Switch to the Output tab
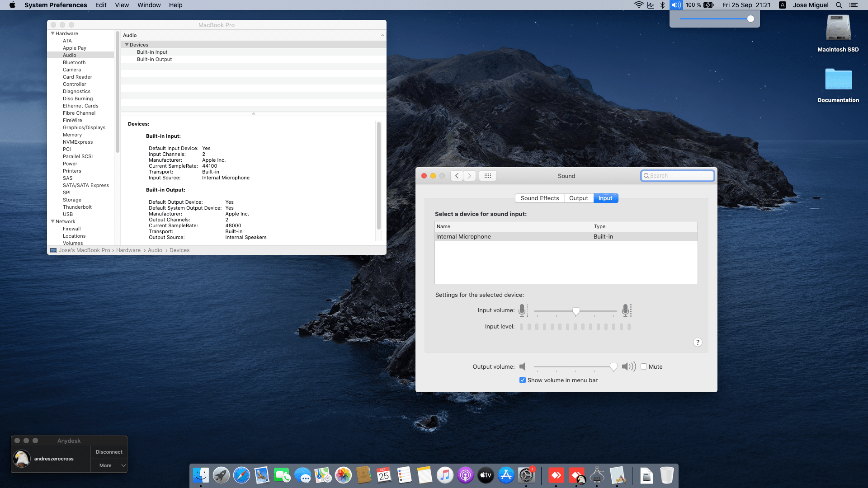Screen dimensions: 868x488 [578, 198]
